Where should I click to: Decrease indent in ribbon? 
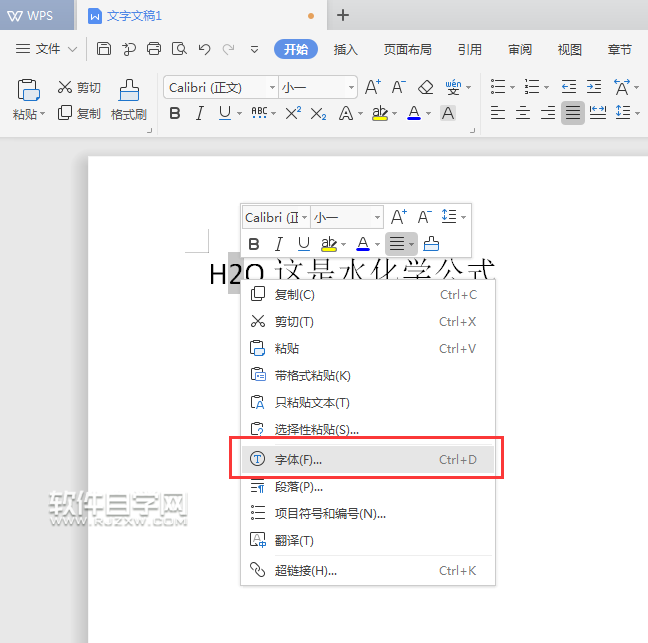(x=569, y=87)
